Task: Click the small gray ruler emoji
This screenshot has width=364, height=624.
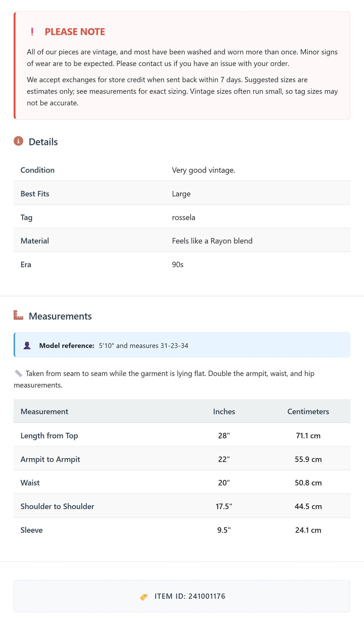Action: (x=18, y=373)
